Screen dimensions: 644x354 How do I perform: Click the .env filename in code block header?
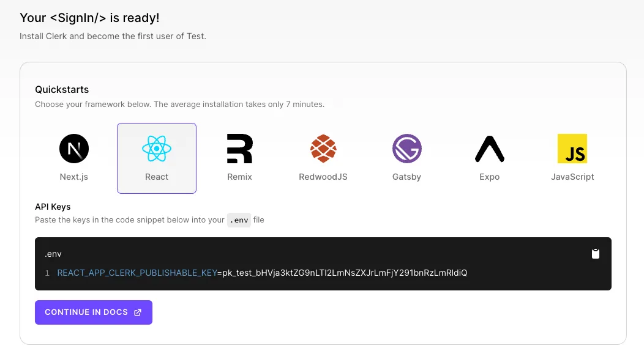click(x=53, y=254)
